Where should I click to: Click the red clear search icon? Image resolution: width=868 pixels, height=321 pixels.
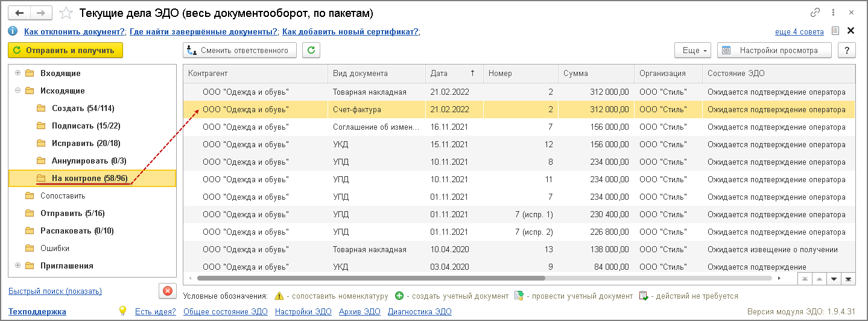pyautogui.click(x=167, y=291)
